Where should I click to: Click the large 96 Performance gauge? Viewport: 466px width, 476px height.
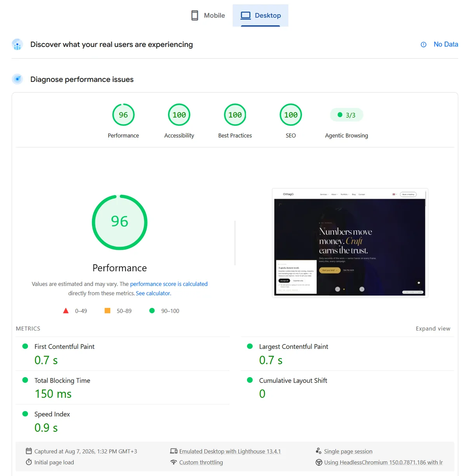point(120,222)
